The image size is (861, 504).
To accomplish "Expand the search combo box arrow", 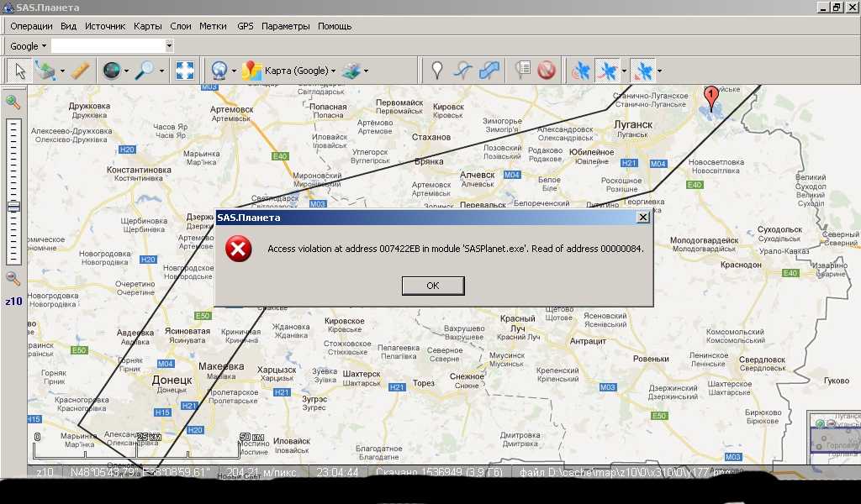I will pos(169,46).
